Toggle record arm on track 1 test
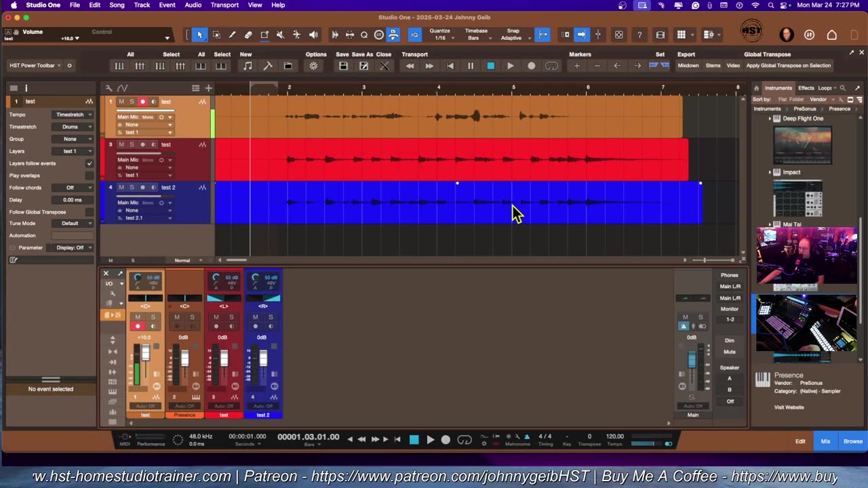The image size is (868, 488). [142, 102]
